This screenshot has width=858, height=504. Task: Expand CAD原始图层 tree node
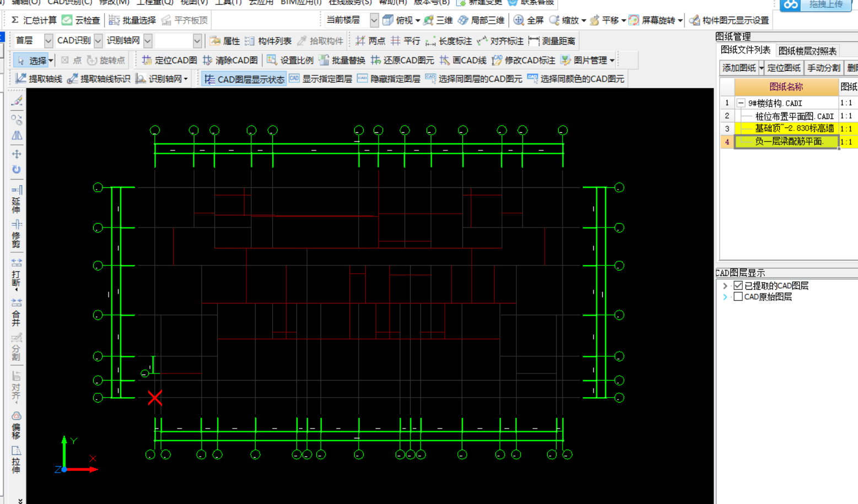click(x=725, y=296)
